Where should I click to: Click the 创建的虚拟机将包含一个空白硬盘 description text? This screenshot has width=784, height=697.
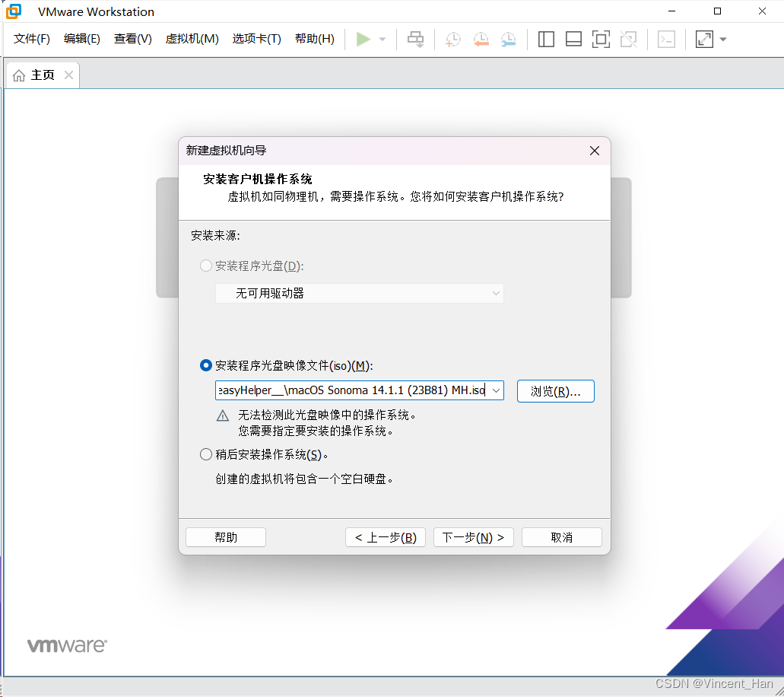click(x=304, y=479)
